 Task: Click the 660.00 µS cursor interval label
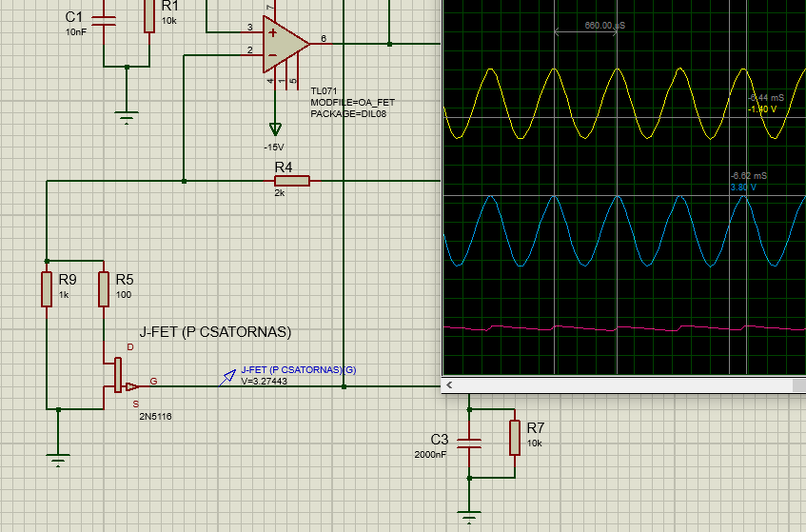click(604, 25)
